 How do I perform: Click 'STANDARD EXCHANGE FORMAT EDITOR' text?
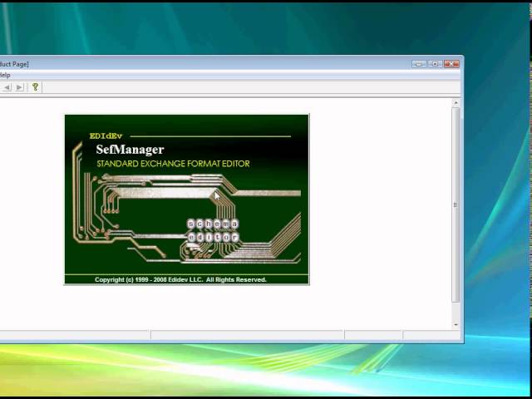pos(173,164)
